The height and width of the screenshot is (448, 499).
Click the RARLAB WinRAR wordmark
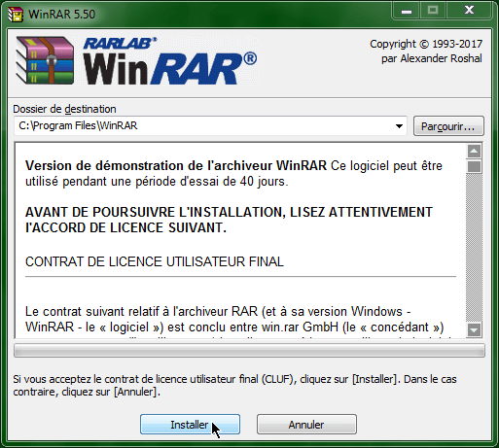(170, 61)
